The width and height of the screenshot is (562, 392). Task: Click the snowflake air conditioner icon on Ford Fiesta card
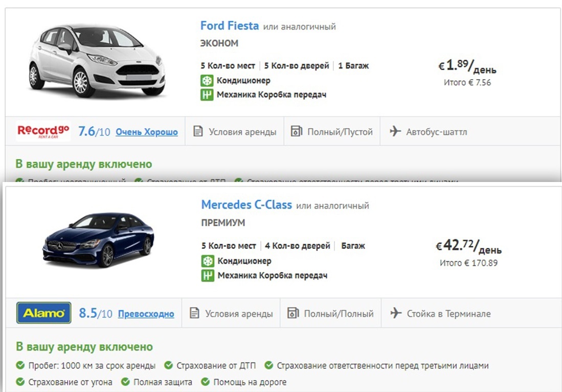[206, 80]
